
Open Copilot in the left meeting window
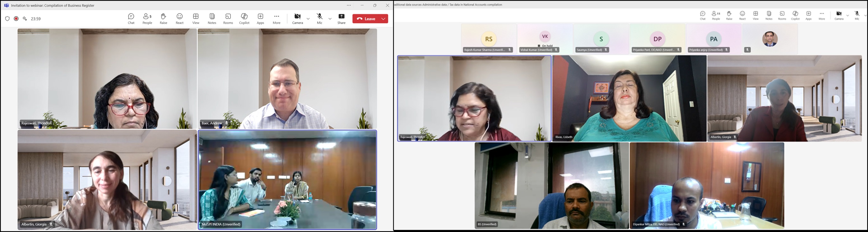[x=244, y=19]
